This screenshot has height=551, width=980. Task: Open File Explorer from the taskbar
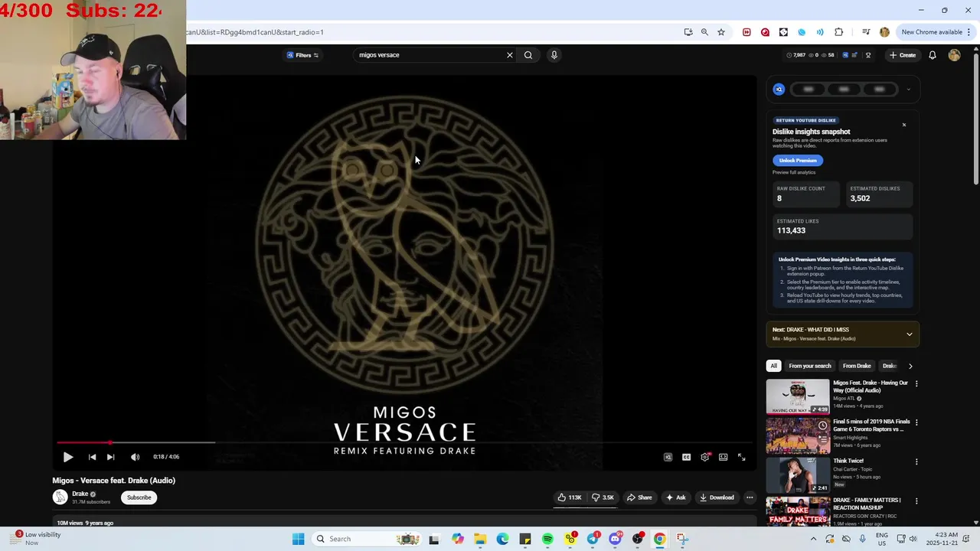click(x=480, y=539)
